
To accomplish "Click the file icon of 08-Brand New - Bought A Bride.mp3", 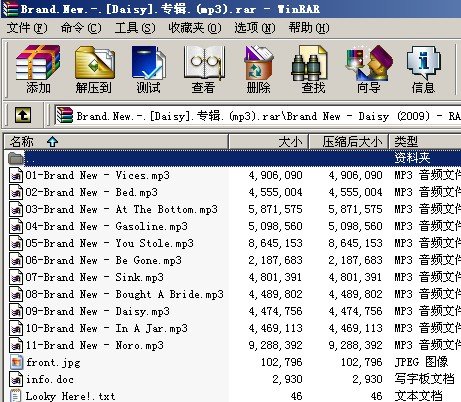I will pos(16,294).
